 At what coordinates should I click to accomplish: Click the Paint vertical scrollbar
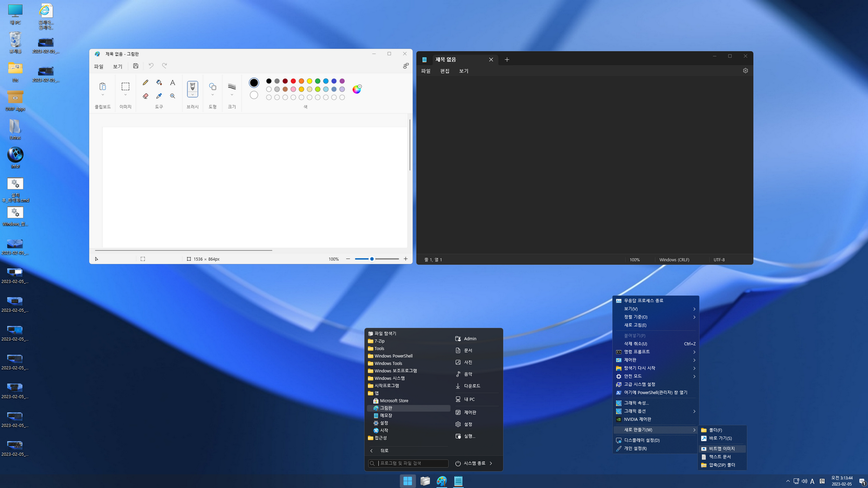[x=410, y=145]
